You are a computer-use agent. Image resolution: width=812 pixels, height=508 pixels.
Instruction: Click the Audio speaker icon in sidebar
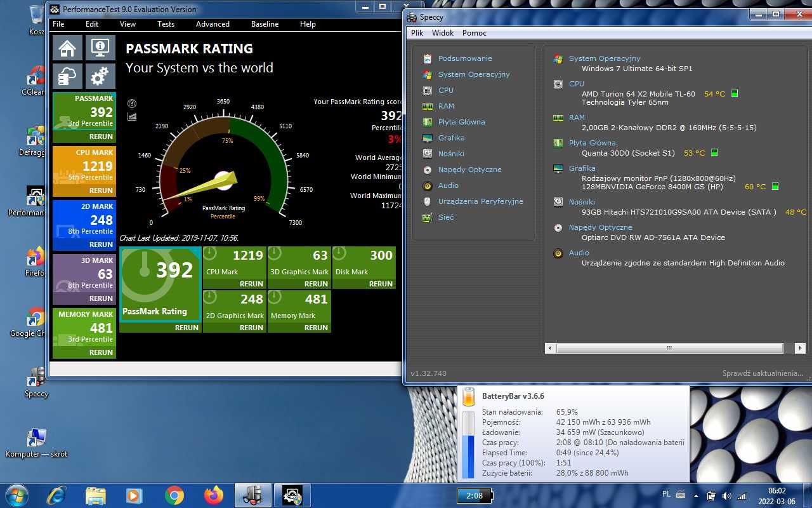428,185
